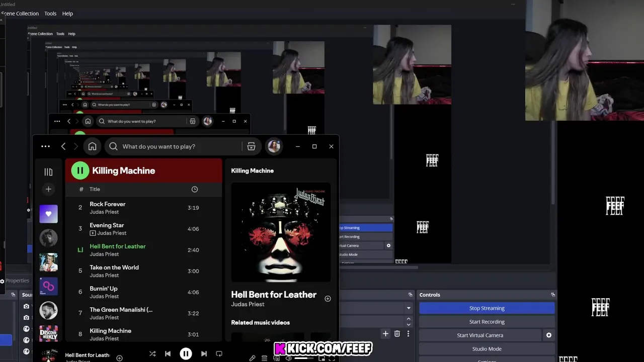
Task: Click the music video badge under Evening Star
Action: (x=93, y=233)
